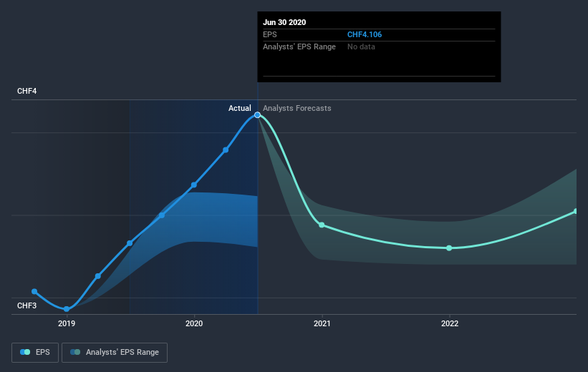This screenshot has width=588, height=372.
Task: Click the Jun 30 2020 tooltip title
Action: [x=284, y=22]
